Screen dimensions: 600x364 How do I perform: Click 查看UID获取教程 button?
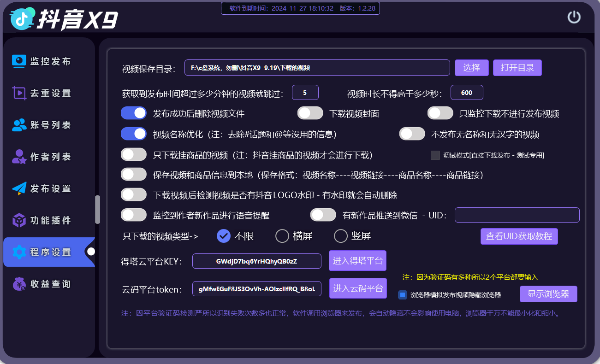click(519, 236)
